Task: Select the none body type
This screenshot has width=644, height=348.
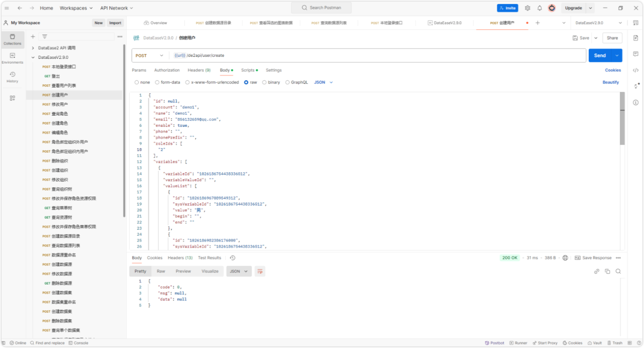Action: [142, 83]
